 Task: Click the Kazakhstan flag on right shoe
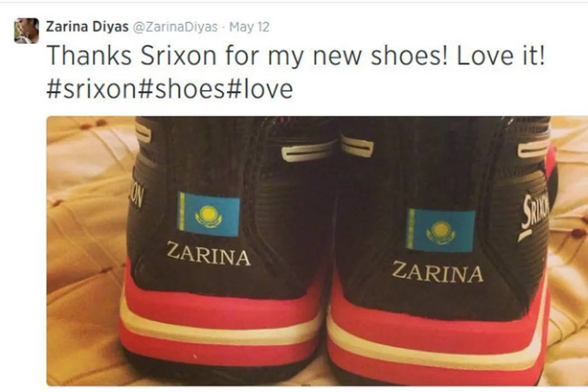pos(440,230)
